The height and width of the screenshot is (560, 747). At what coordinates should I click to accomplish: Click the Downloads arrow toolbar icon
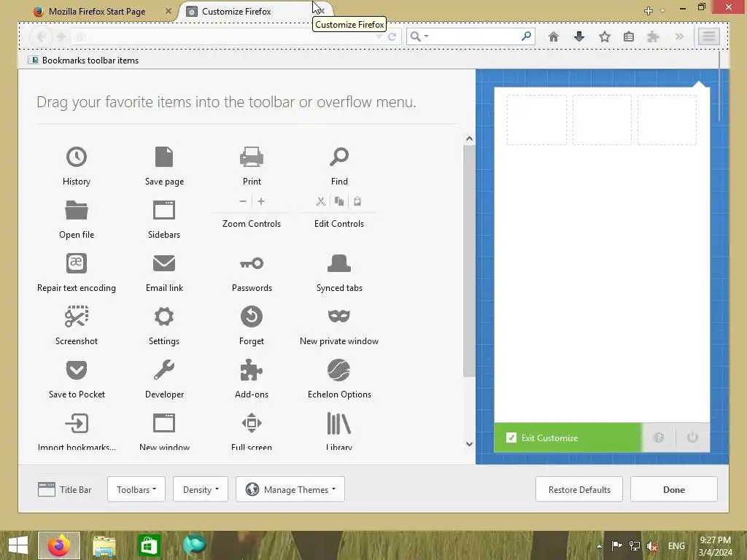[579, 36]
